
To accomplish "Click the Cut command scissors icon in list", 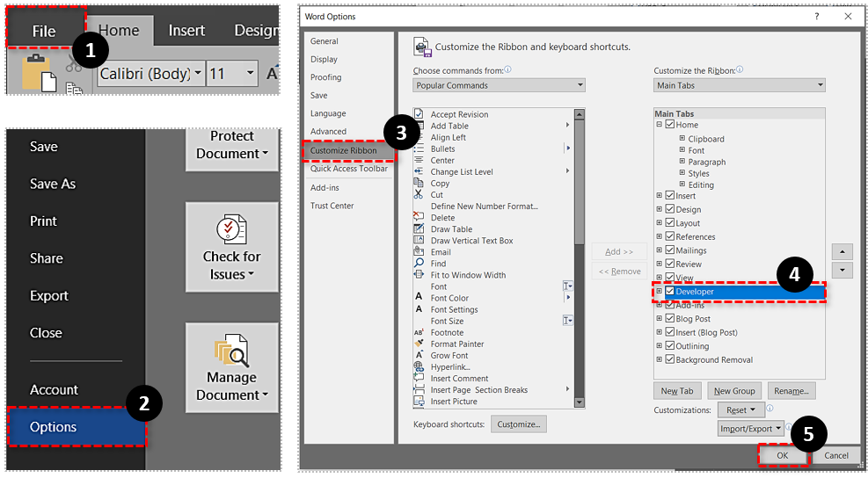I will click(419, 194).
